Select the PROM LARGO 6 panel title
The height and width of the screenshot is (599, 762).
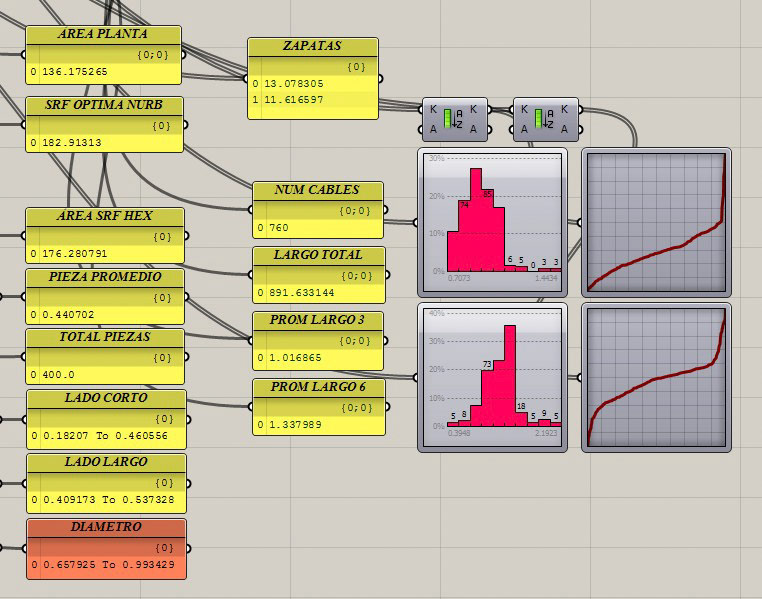pos(318,387)
